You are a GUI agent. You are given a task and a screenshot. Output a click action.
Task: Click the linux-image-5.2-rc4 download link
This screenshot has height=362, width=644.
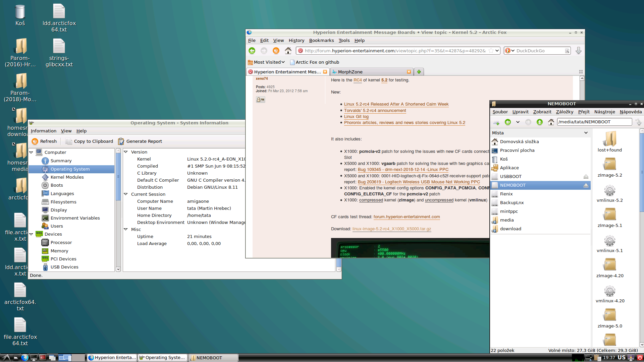(x=391, y=229)
